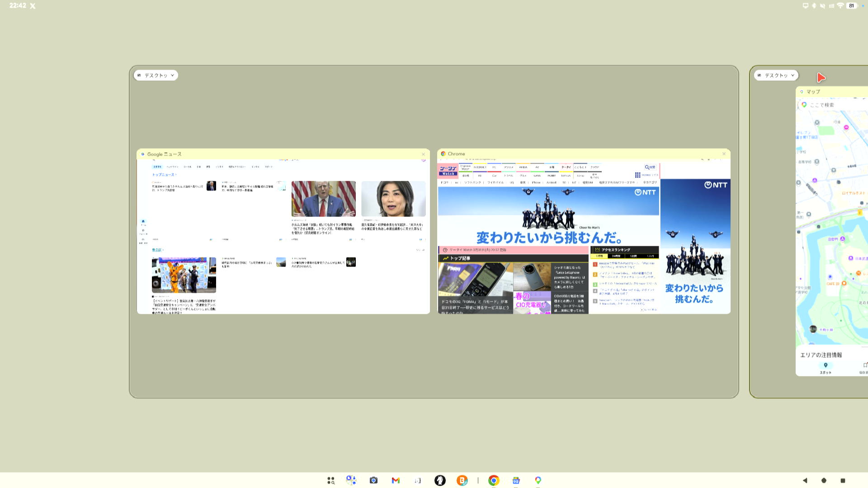
Task: Select the おすすめ tab in Google News preview
Action: point(157,166)
